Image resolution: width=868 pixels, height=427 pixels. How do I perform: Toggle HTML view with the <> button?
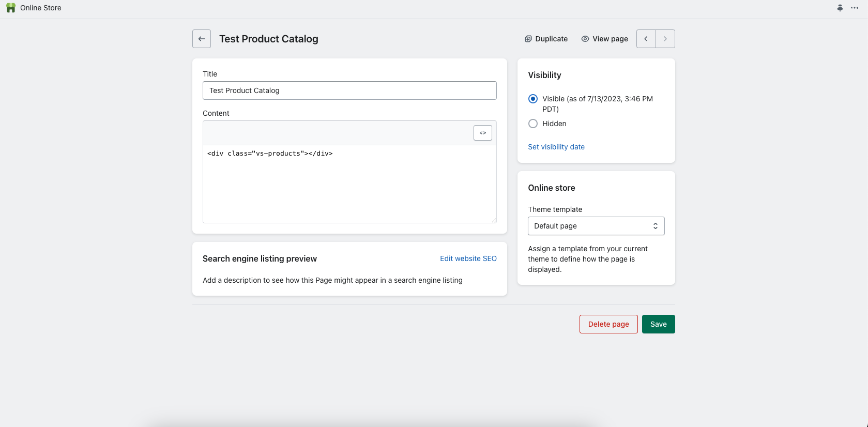click(x=483, y=133)
